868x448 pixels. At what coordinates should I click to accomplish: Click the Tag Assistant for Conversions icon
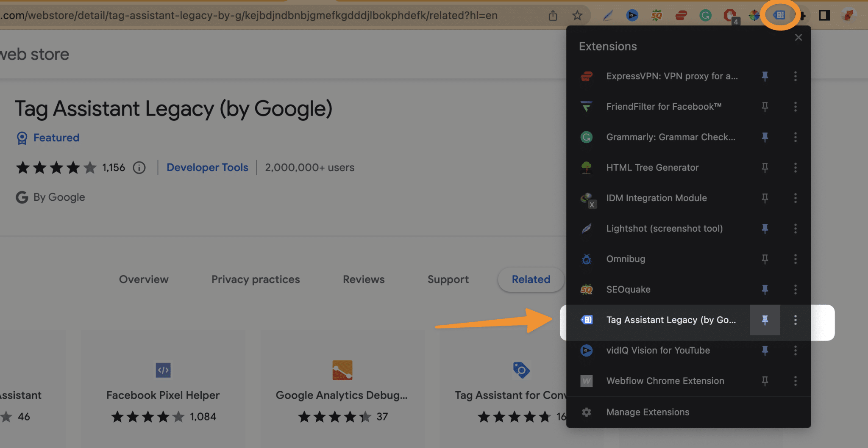tap(521, 370)
